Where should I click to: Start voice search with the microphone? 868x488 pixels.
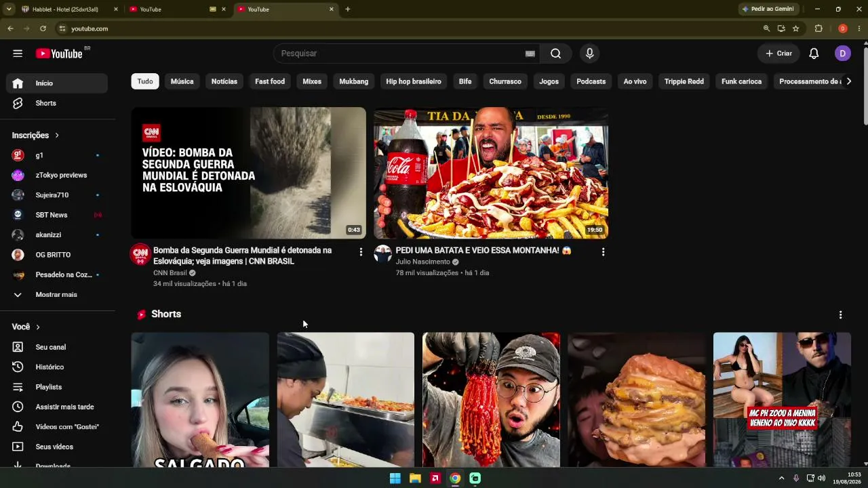point(589,54)
